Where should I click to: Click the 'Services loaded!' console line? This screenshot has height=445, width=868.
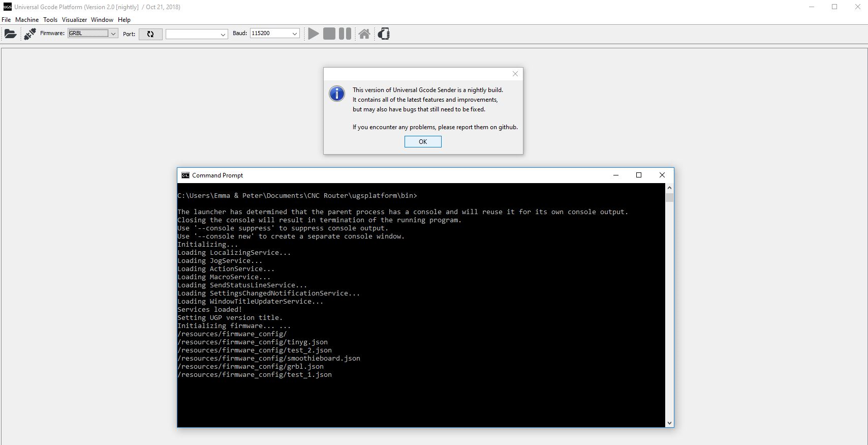209,309
